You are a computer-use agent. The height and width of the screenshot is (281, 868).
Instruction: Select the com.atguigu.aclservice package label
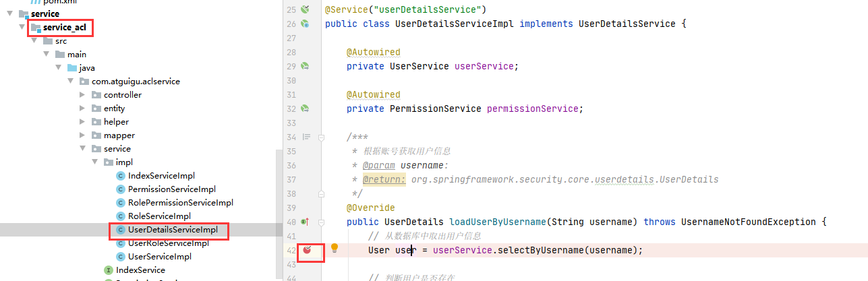click(x=136, y=81)
